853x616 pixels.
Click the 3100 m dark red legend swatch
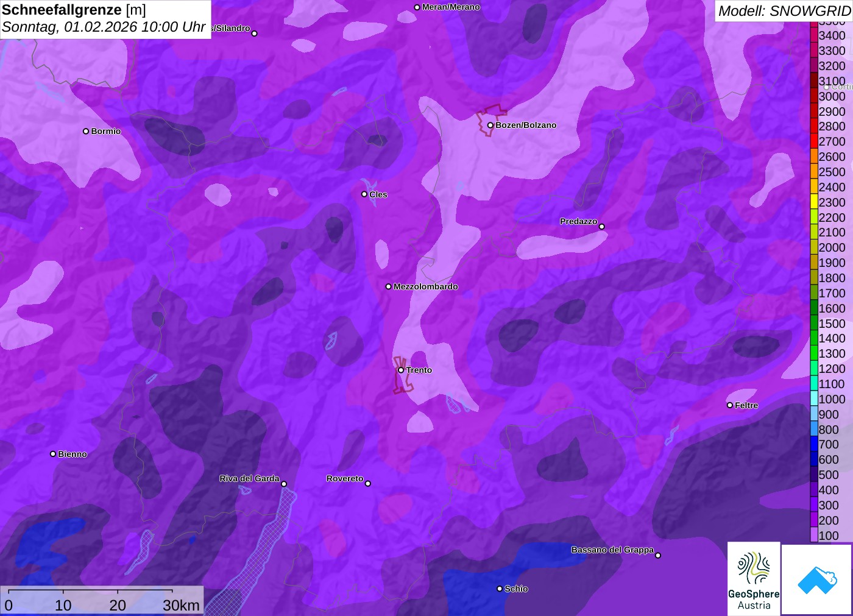point(814,80)
